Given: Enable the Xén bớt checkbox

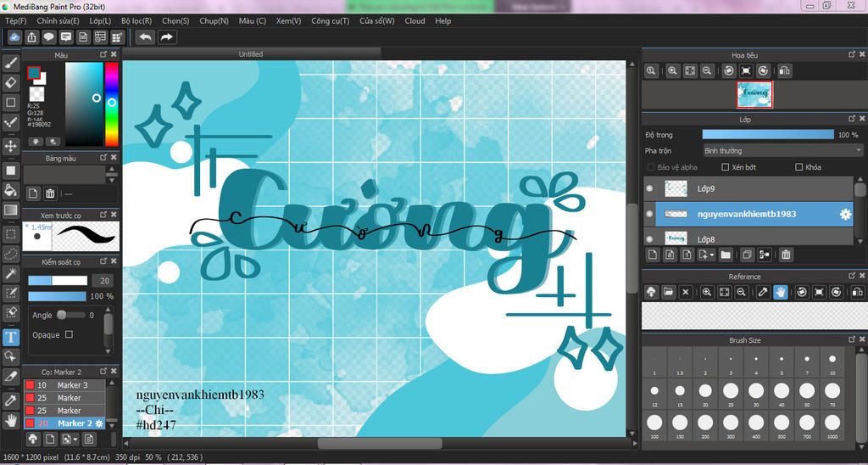Looking at the screenshot, I should click(x=726, y=167).
